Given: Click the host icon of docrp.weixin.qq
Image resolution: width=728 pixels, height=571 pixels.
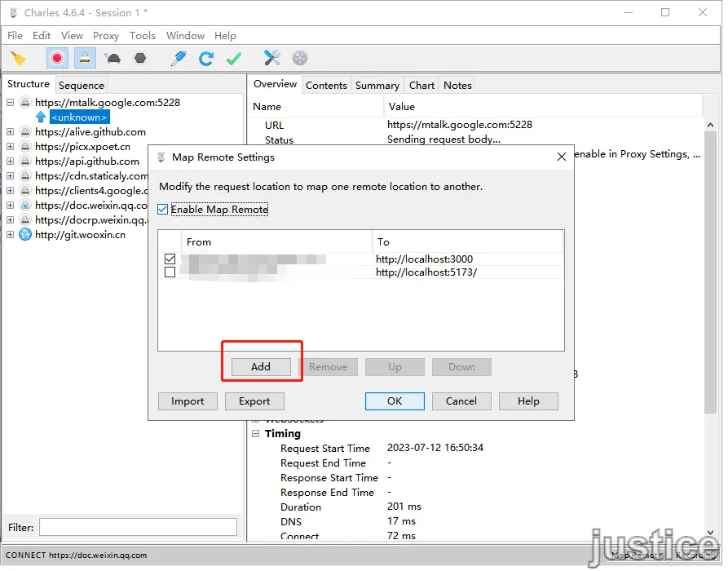Looking at the screenshot, I should coord(25,221).
